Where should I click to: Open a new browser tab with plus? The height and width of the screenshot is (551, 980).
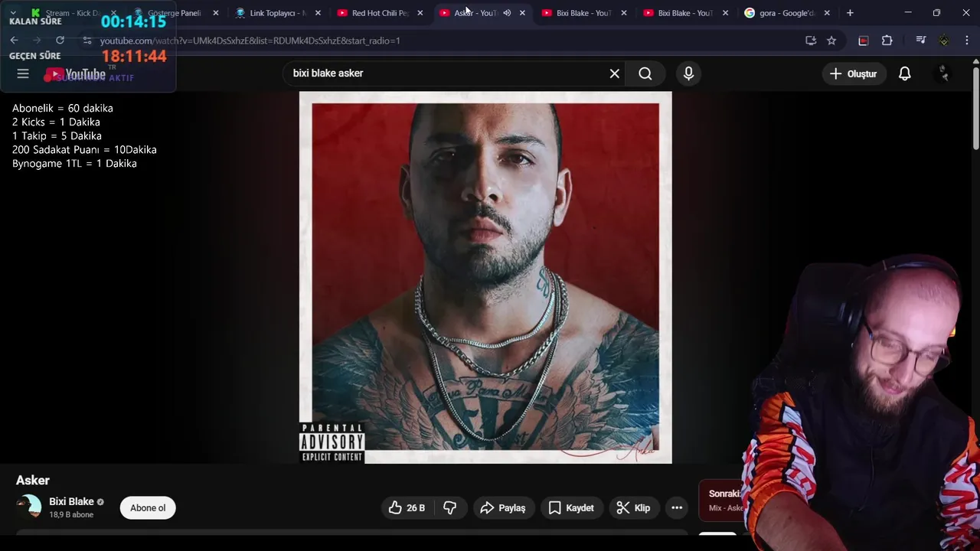point(850,13)
